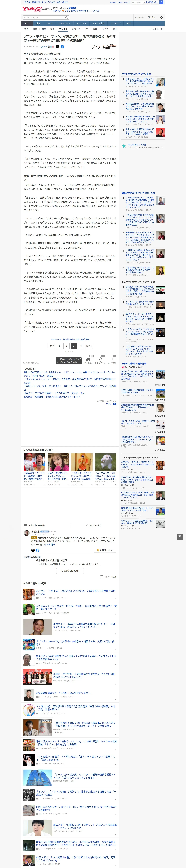Share article on X from header
This screenshot has height=868, width=186.
(57, 47)
